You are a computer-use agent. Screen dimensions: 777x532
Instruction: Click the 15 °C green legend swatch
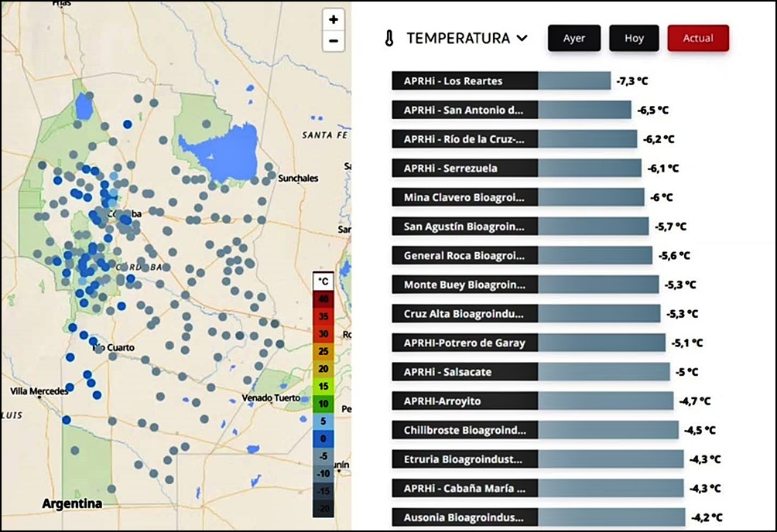(323, 387)
